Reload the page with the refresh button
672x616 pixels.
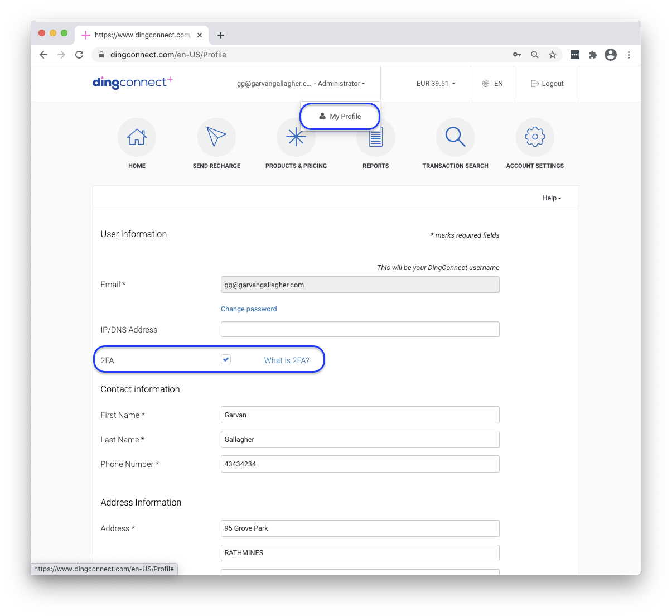coord(79,55)
